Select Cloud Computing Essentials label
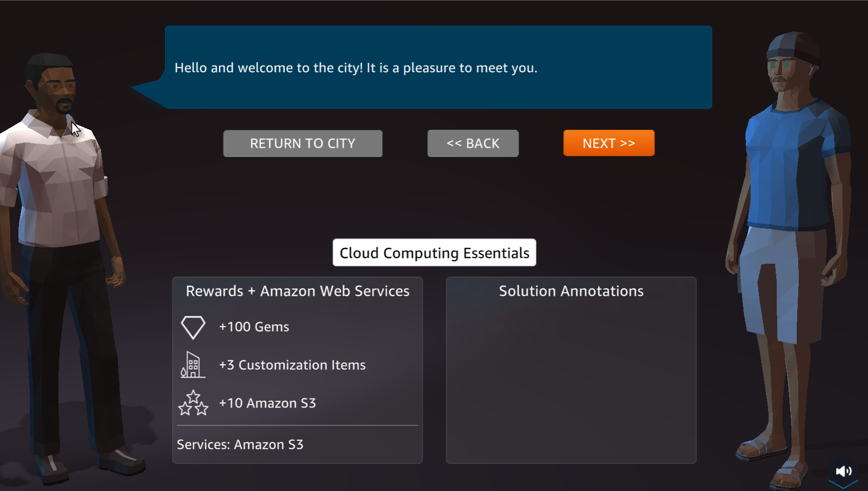This screenshot has height=491, width=868. coord(435,252)
